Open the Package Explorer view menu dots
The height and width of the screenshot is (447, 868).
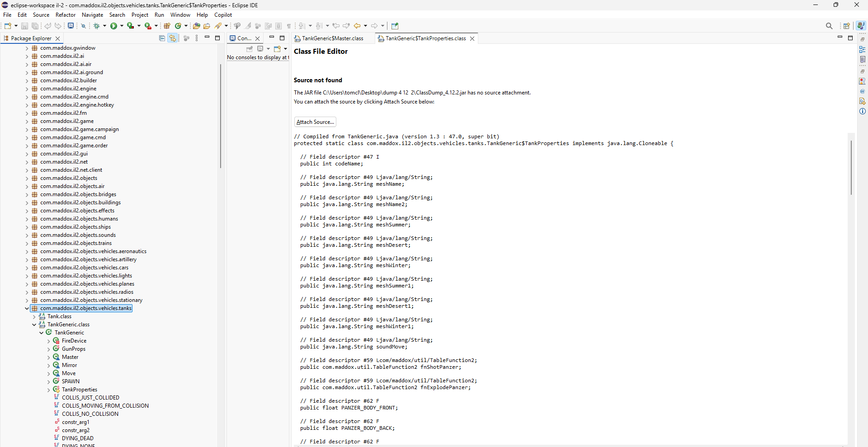click(197, 38)
